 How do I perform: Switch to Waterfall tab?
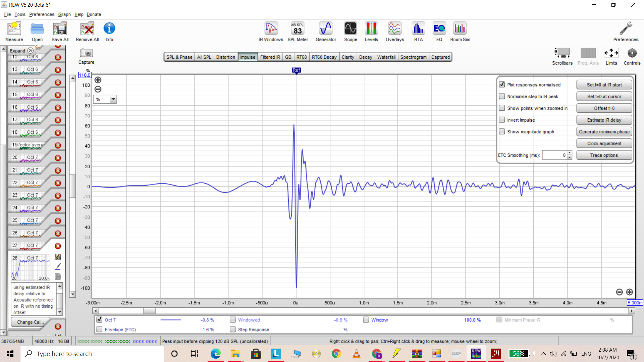coord(386,57)
